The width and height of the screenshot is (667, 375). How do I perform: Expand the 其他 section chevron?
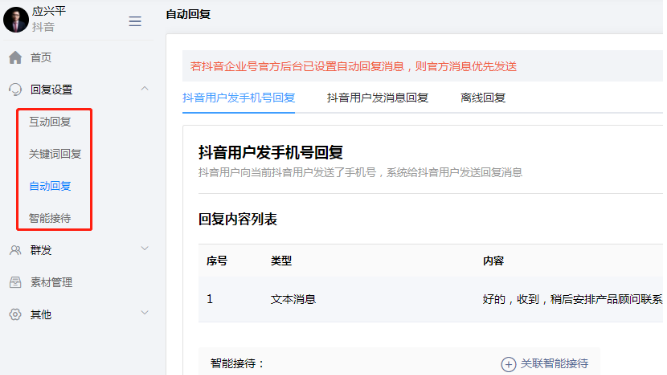pos(145,312)
